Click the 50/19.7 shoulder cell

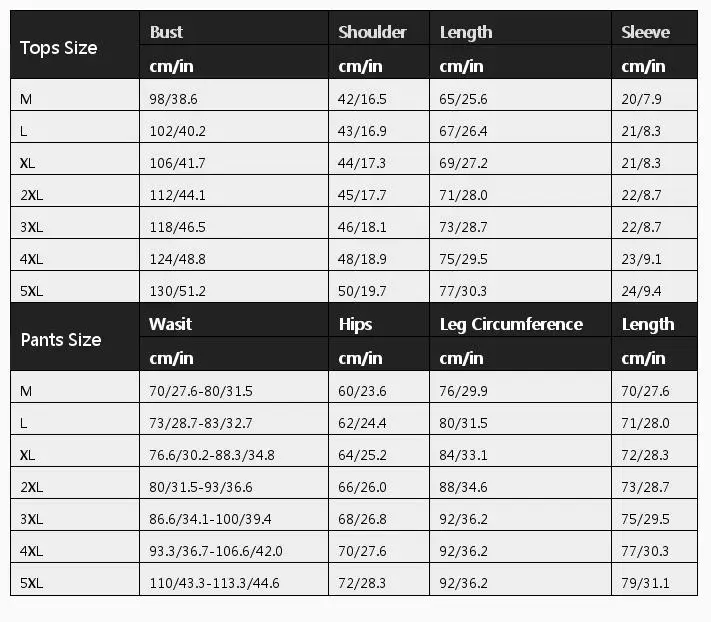click(362, 291)
